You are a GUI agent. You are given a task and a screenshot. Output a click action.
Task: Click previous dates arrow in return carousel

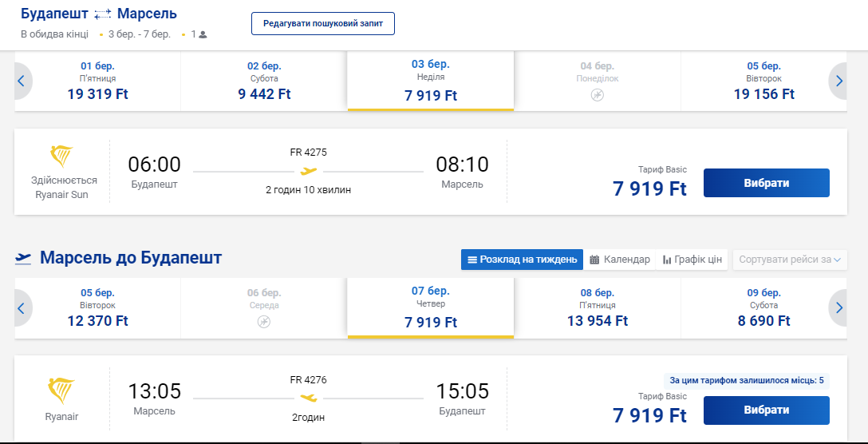click(x=22, y=307)
